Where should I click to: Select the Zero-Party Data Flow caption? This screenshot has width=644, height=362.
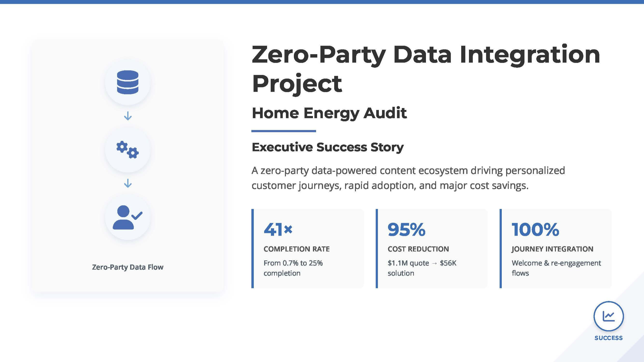(x=127, y=267)
